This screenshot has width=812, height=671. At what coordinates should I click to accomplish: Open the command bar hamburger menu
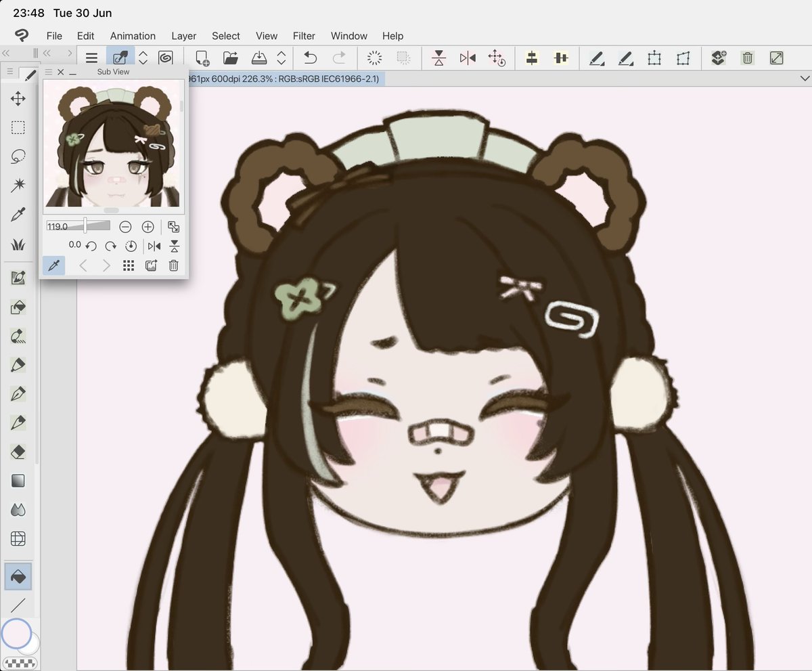click(91, 58)
